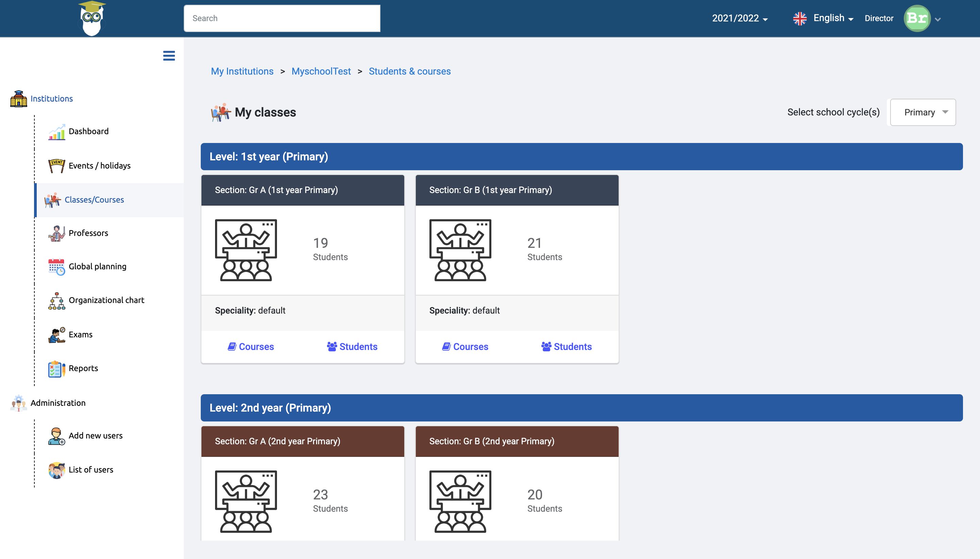The width and height of the screenshot is (980, 559).
Task: Click the Exams icon in sidebar
Action: click(56, 335)
